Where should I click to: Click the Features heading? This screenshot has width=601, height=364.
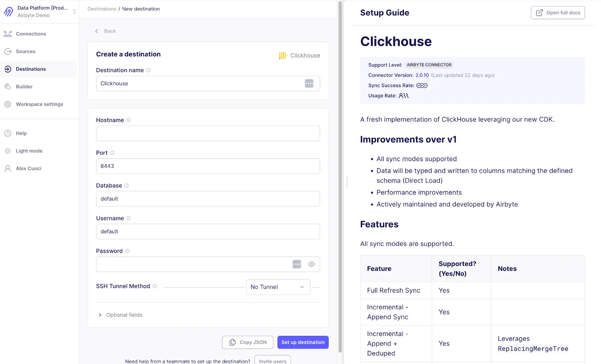click(379, 224)
